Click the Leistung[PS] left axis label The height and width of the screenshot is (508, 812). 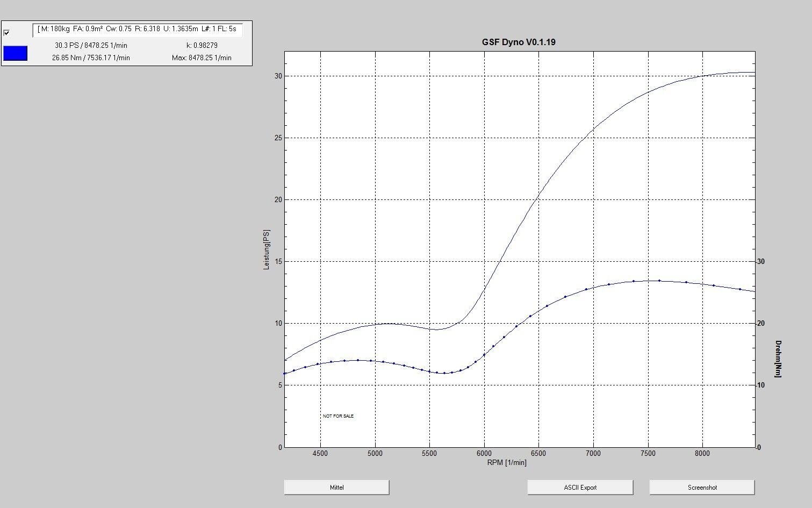(267, 249)
